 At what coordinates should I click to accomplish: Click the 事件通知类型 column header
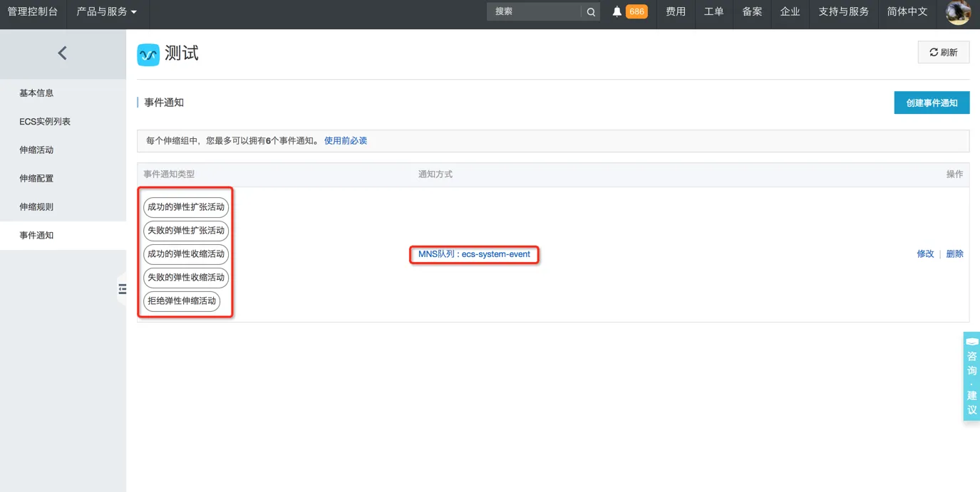tap(169, 174)
